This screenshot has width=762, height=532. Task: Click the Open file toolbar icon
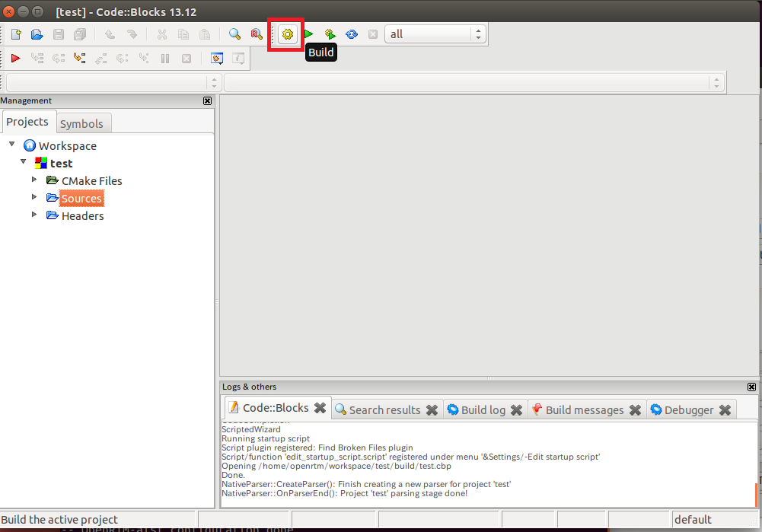click(x=37, y=34)
